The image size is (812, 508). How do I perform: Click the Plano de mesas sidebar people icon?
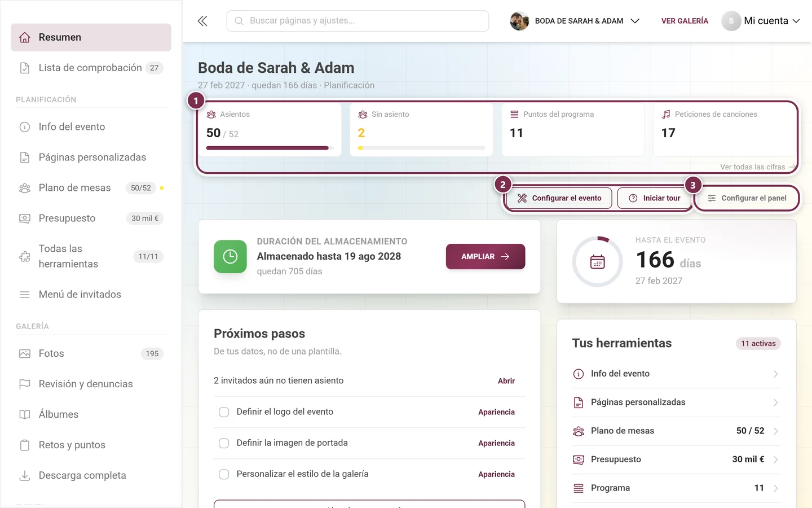(x=25, y=188)
